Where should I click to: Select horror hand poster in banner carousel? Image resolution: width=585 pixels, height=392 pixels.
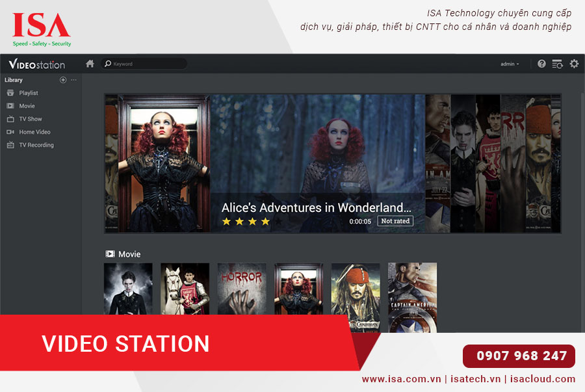513,163
